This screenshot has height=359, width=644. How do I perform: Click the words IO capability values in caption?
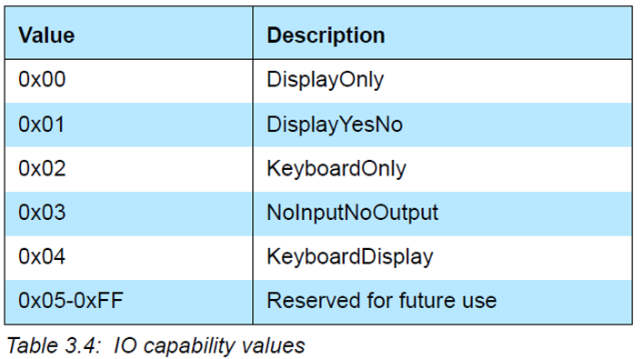(209, 346)
